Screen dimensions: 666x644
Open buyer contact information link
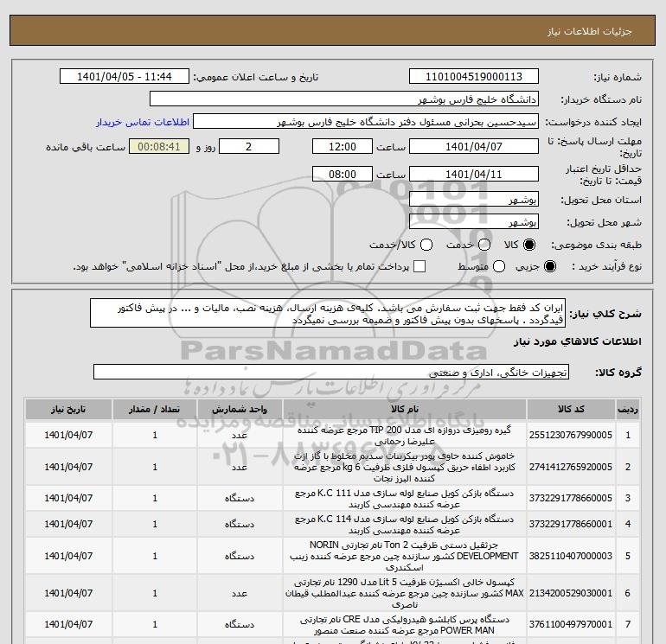(x=143, y=122)
